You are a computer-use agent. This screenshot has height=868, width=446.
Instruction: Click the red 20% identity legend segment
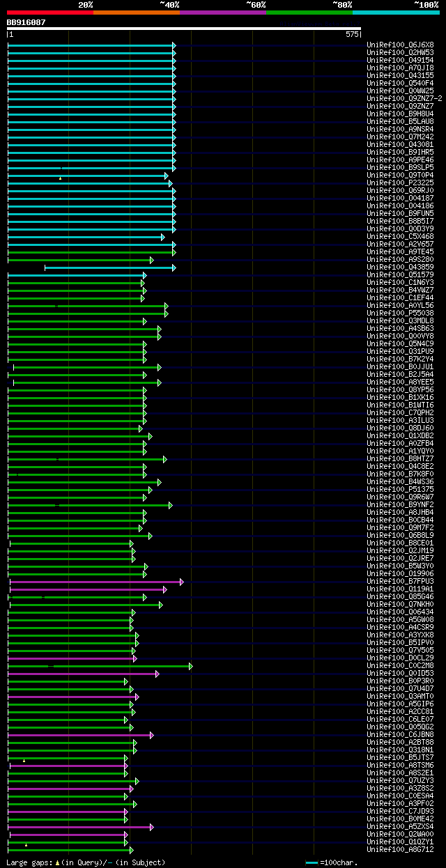click(49, 12)
